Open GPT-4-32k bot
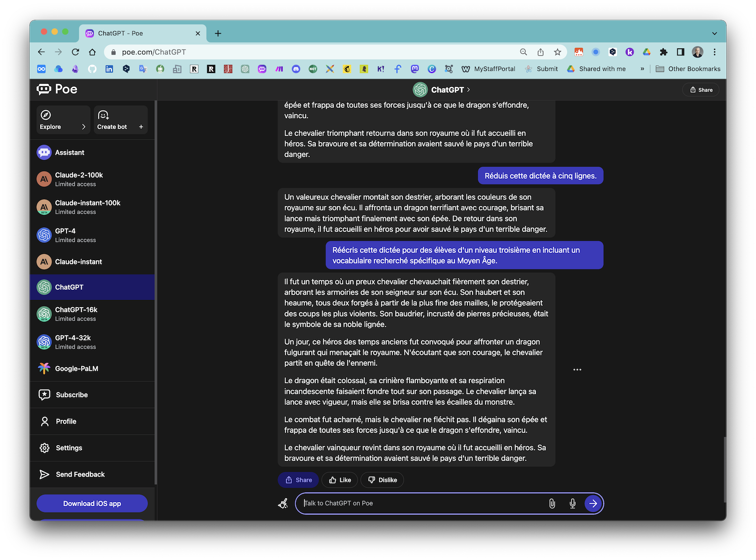The width and height of the screenshot is (756, 560). pos(92,342)
